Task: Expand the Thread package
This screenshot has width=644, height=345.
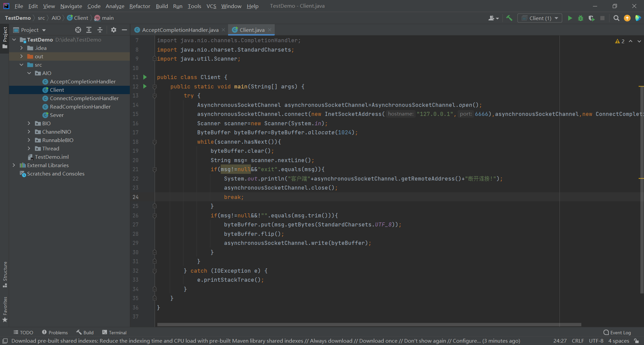Action: click(x=29, y=148)
